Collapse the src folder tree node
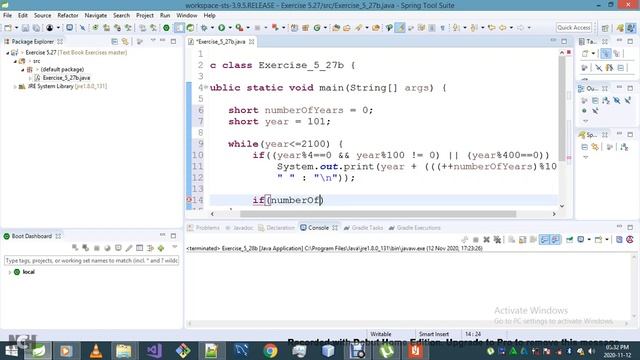 [15, 61]
